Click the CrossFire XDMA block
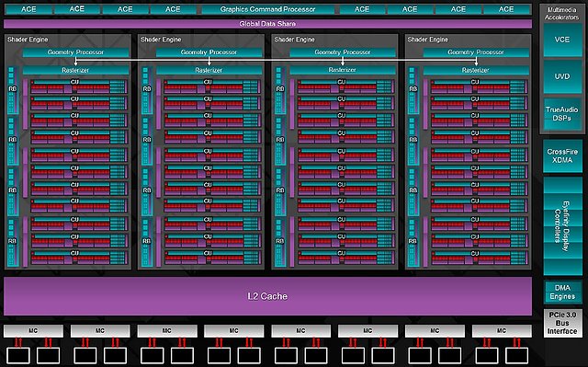The width and height of the screenshot is (588, 367). (562, 156)
